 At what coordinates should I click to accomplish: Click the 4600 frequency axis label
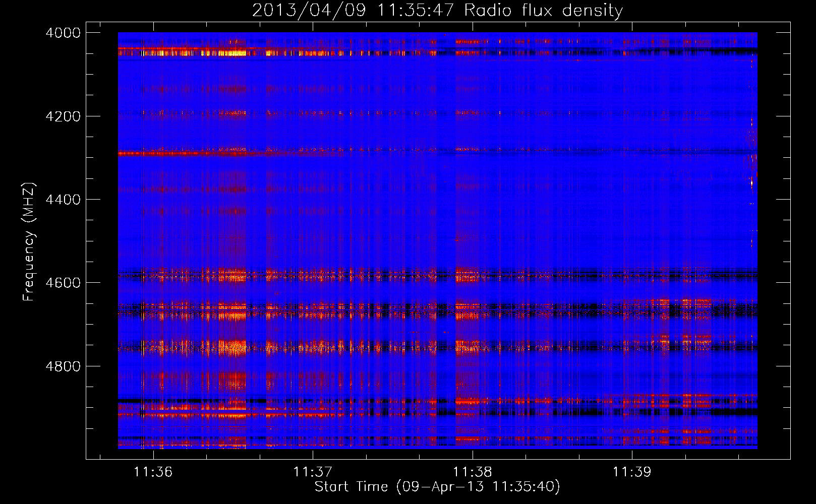(63, 283)
